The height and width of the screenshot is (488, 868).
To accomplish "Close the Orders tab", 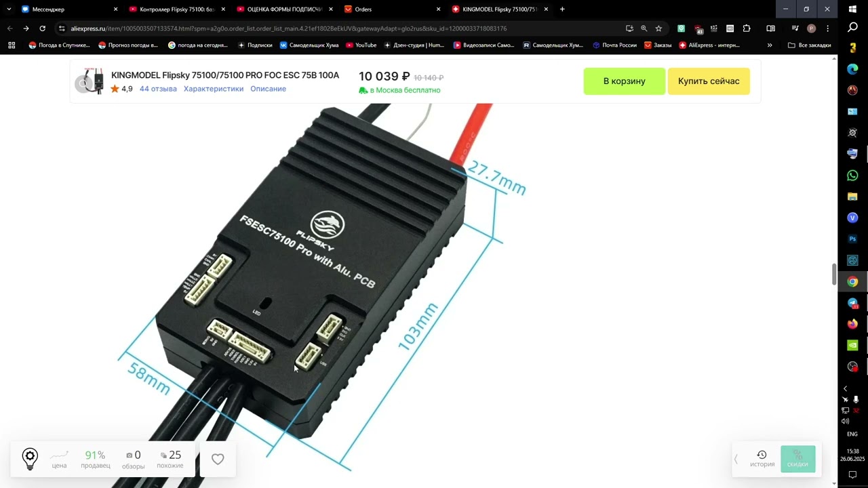I will coord(438,9).
